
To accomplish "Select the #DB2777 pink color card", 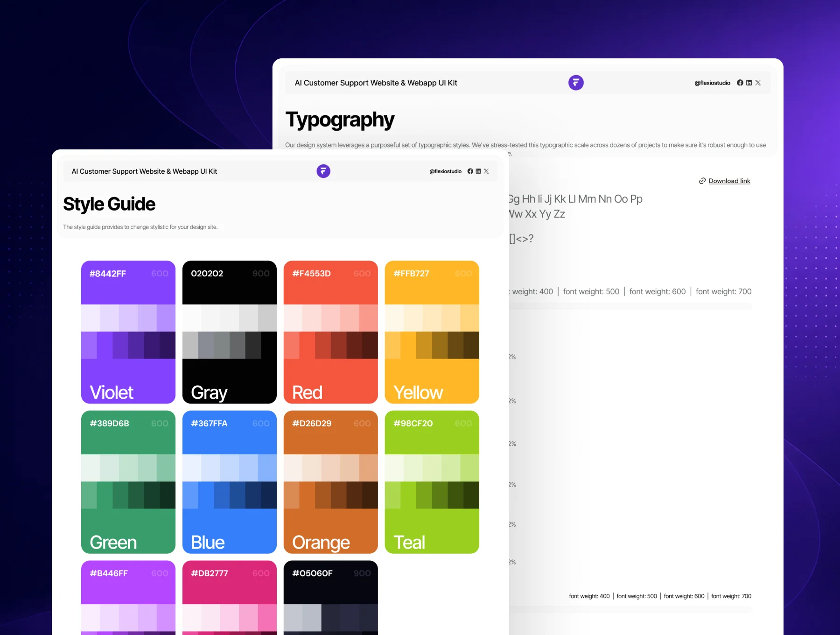I will point(230,598).
